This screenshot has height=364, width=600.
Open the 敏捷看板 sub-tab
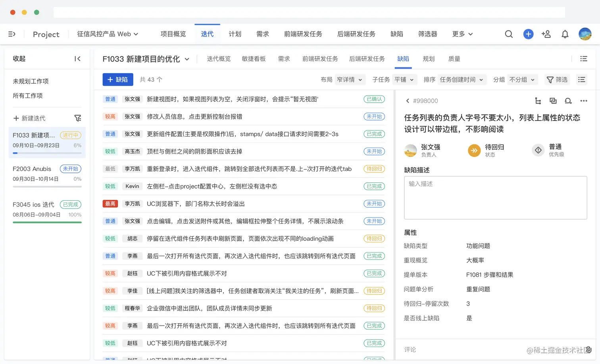[x=254, y=59]
